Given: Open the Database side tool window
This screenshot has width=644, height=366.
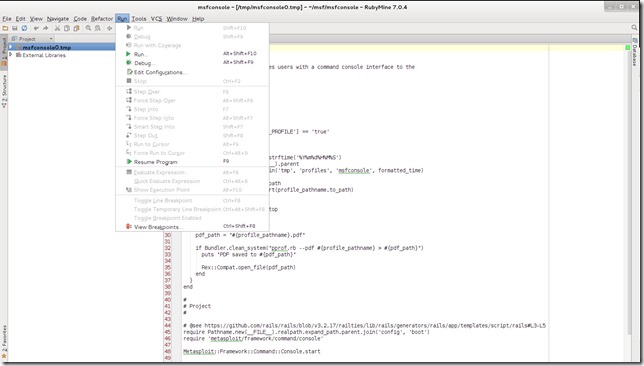Looking at the screenshot, I should [x=635, y=53].
